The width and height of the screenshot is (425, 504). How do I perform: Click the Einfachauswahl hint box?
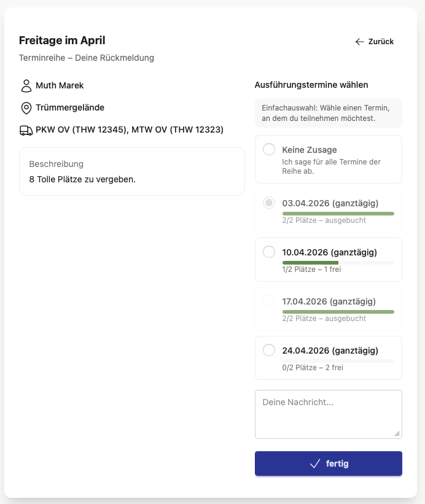pos(329,113)
